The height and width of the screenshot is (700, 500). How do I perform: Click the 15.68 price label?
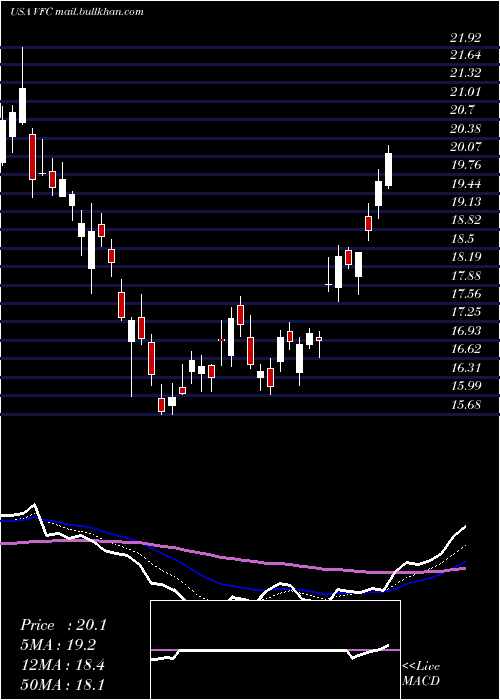465,405
